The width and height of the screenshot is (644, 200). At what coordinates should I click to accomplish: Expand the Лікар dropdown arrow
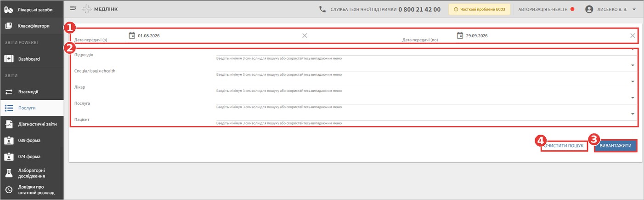click(633, 81)
